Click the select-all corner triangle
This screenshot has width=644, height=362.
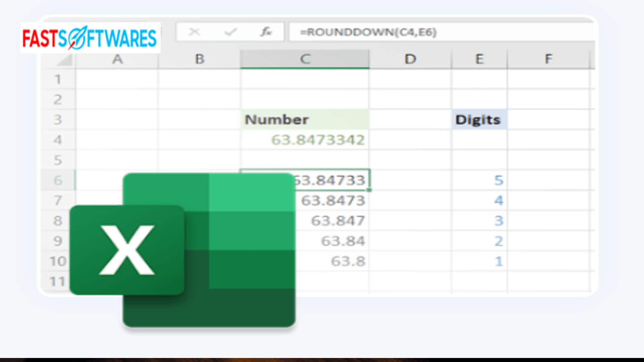[x=64, y=60]
